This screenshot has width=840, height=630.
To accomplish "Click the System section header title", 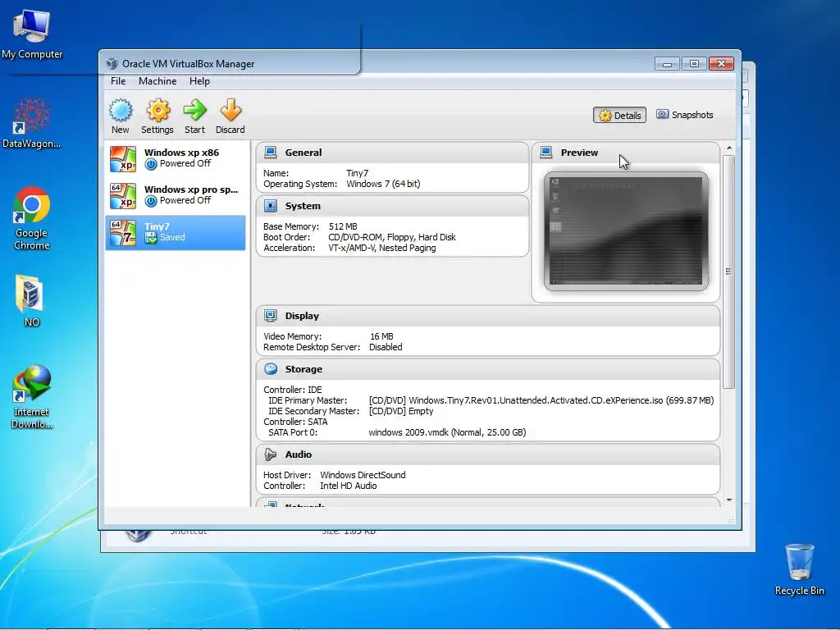I will [303, 206].
